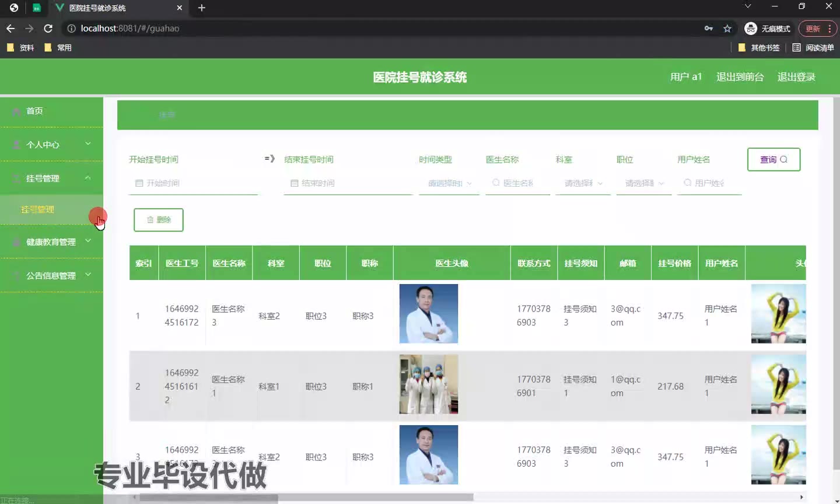Open the 科室 selection dropdown
The height and width of the screenshot is (504, 840).
[583, 183]
